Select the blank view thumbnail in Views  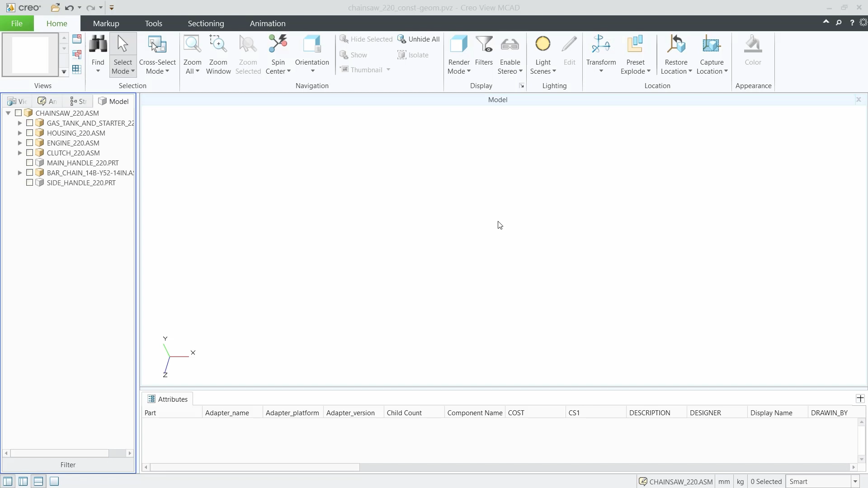click(30, 55)
